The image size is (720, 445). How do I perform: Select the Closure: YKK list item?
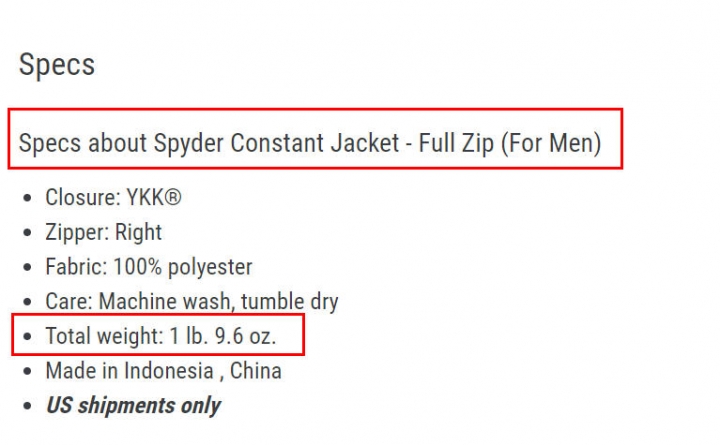coord(113,197)
